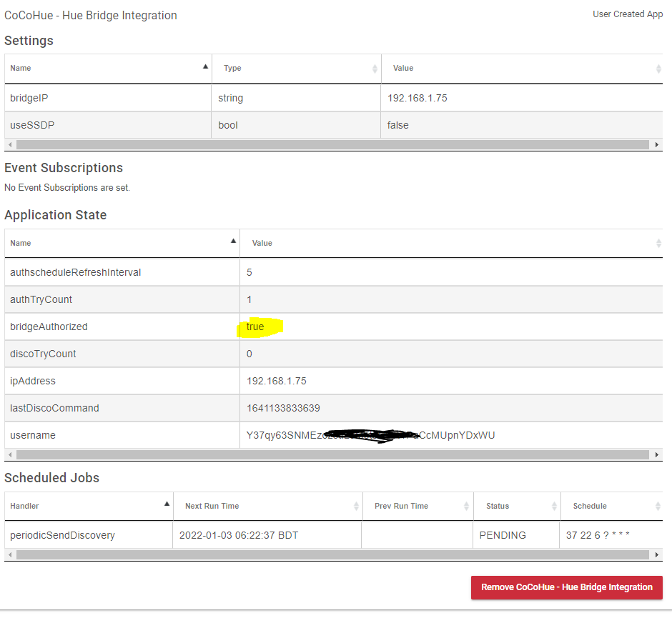Viewport: 672px width, 618px height.
Task: Select the 'bool' type cell
Action: coord(228,125)
